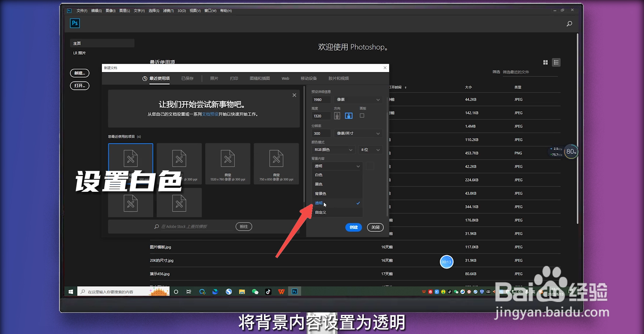
Task: Open the 像素 width unit dropdown
Action: click(x=358, y=100)
